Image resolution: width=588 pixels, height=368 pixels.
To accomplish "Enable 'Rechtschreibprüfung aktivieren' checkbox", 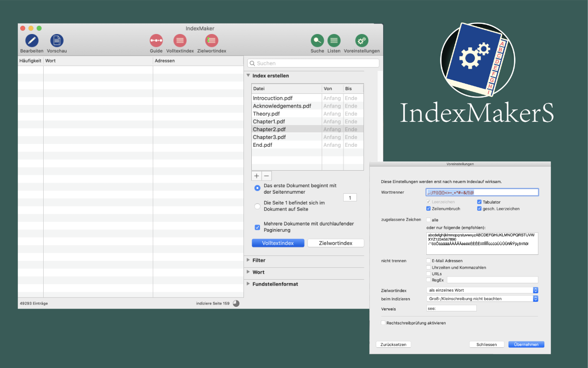I will tap(383, 323).
